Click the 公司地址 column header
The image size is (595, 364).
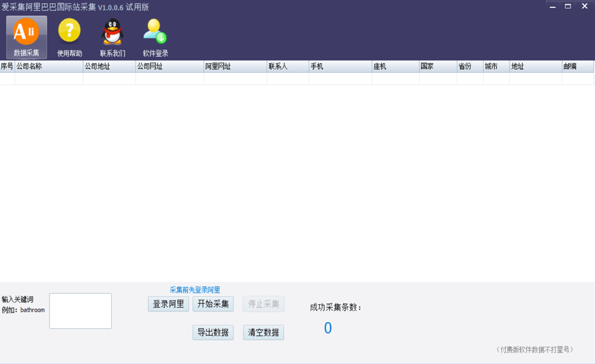109,66
